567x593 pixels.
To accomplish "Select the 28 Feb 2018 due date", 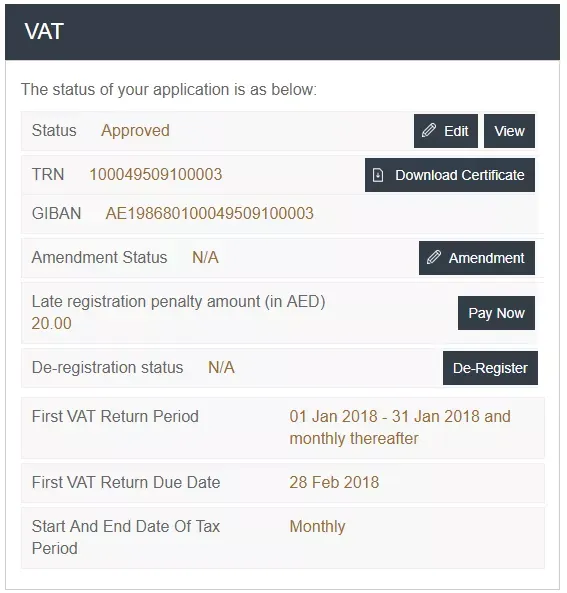I will [334, 483].
